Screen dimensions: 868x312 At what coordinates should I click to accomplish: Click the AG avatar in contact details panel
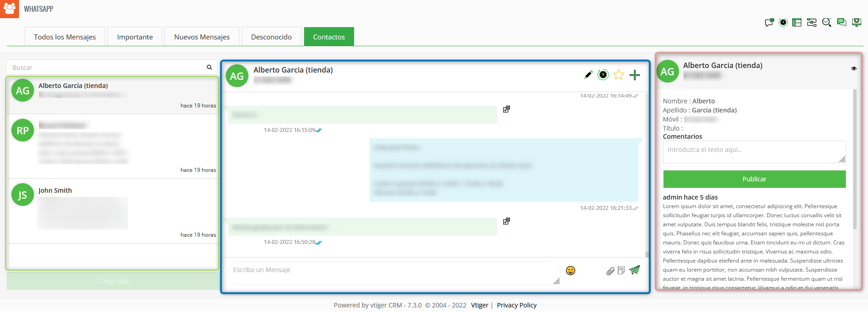(x=668, y=71)
